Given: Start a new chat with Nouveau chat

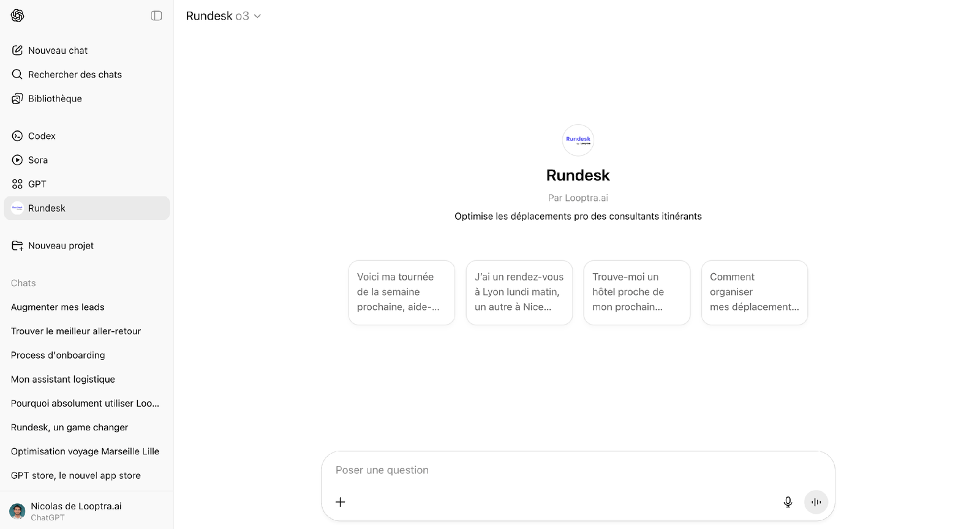Looking at the screenshot, I should pyautogui.click(x=58, y=50).
